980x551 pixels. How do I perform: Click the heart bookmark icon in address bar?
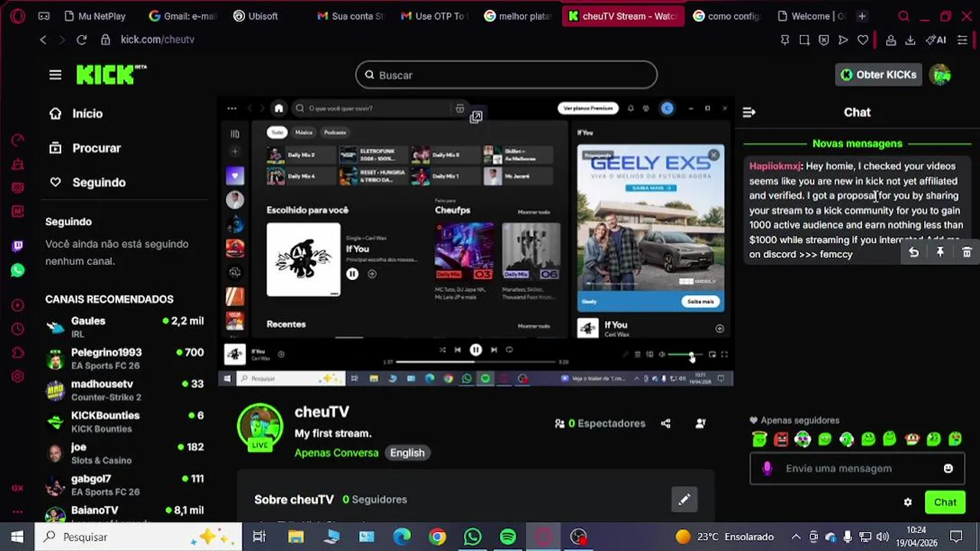point(863,40)
